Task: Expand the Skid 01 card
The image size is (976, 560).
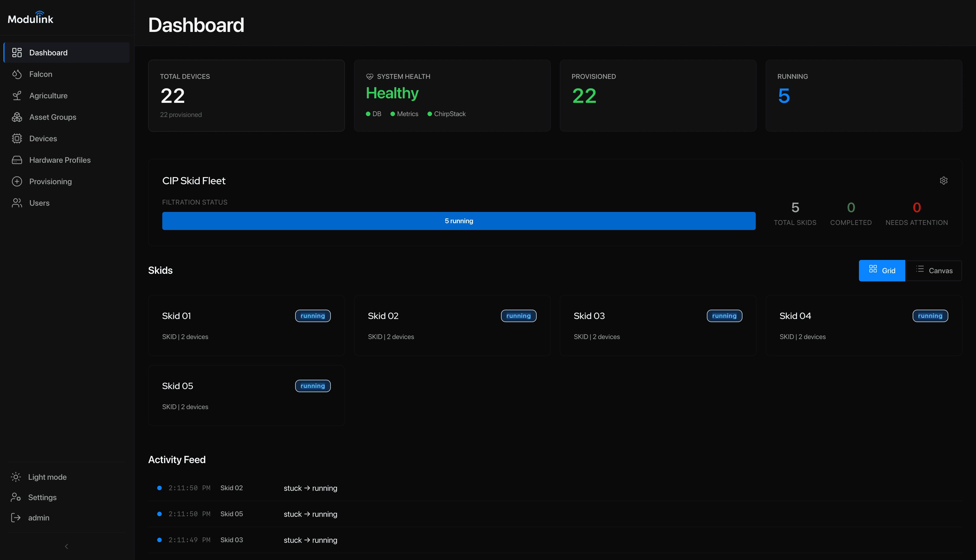Action: tap(246, 325)
